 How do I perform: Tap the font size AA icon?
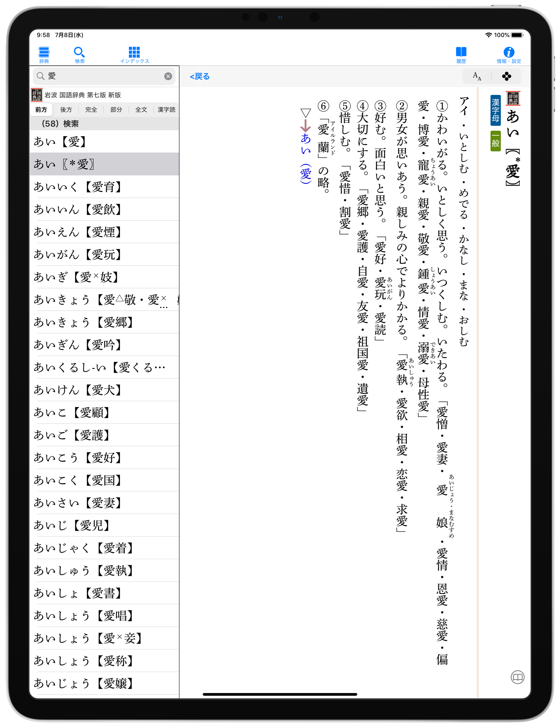(x=477, y=76)
